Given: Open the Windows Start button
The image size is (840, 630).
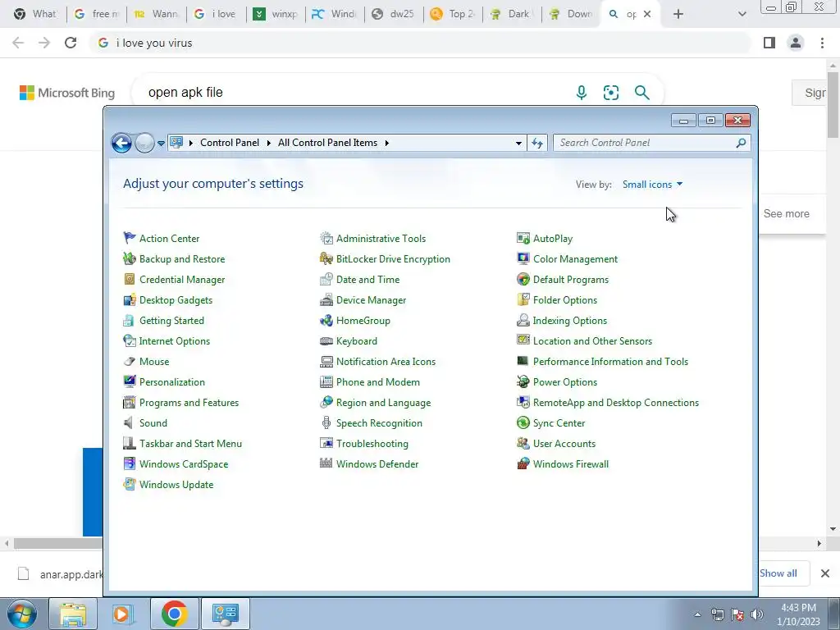Looking at the screenshot, I should pyautogui.click(x=22, y=614).
